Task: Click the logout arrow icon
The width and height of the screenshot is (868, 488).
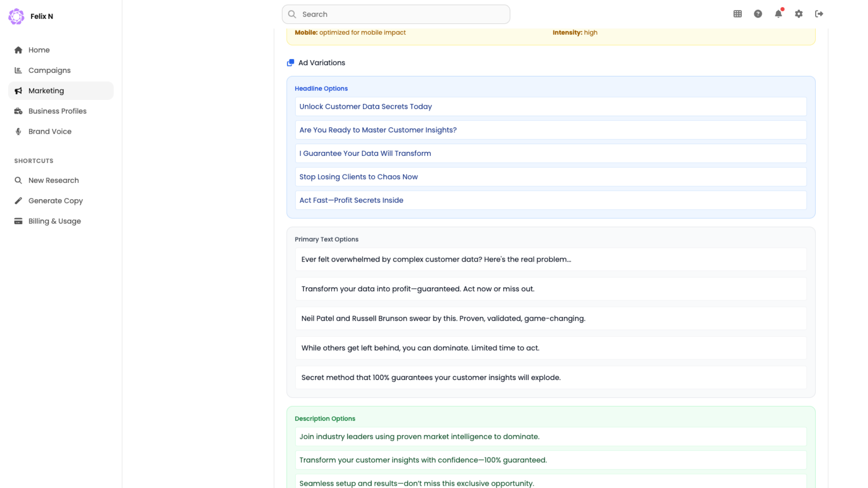Action: [819, 14]
